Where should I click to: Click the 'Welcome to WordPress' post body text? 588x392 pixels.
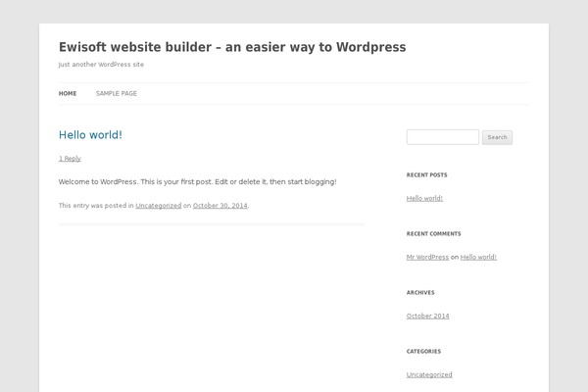tap(198, 182)
